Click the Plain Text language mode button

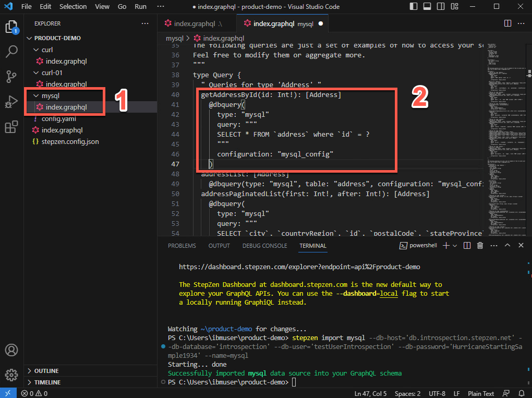(x=481, y=393)
